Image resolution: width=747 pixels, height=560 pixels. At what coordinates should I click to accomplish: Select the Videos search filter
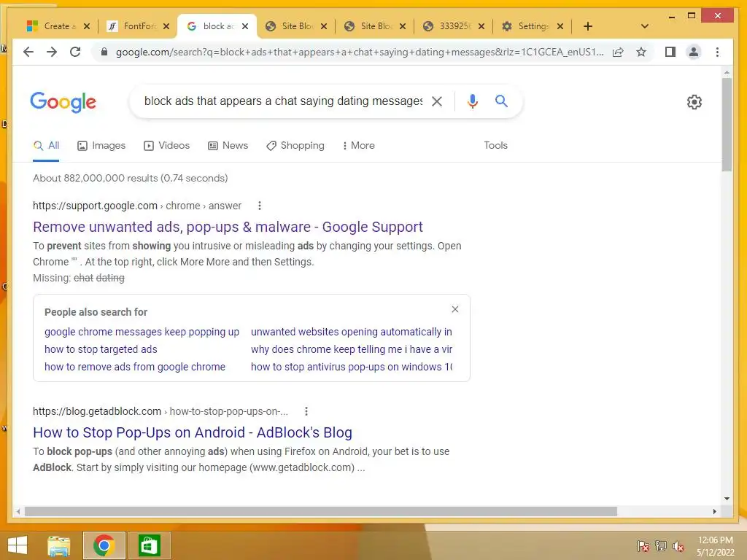167,146
